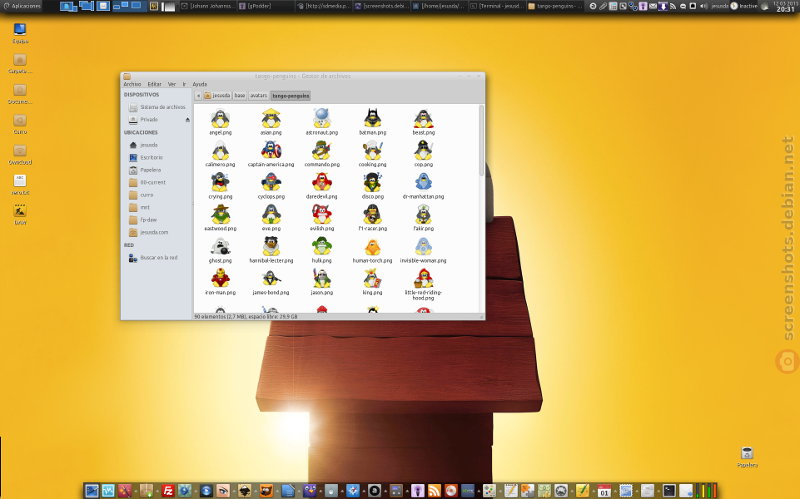Open the Ayuda menu
The height and width of the screenshot is (499, 800).
click(x=199, y=84)
